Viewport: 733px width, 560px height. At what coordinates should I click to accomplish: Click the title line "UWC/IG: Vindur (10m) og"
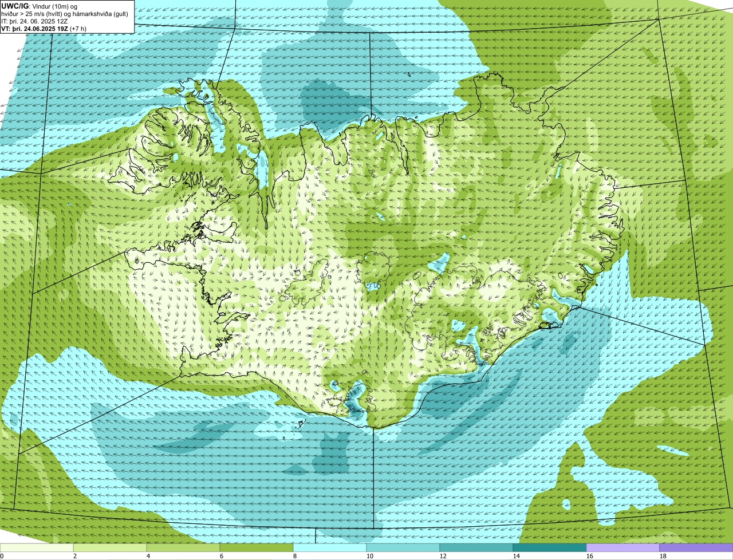(38, 6)
